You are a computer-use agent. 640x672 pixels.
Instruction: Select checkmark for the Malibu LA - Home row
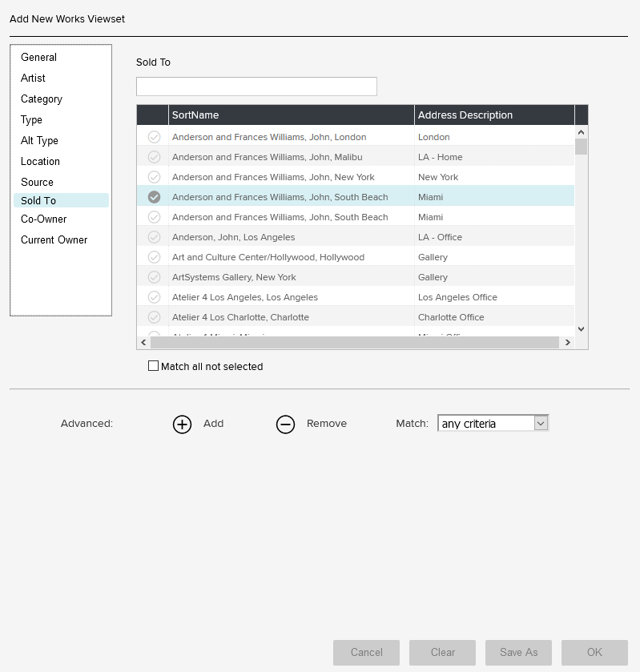point(154,157)
